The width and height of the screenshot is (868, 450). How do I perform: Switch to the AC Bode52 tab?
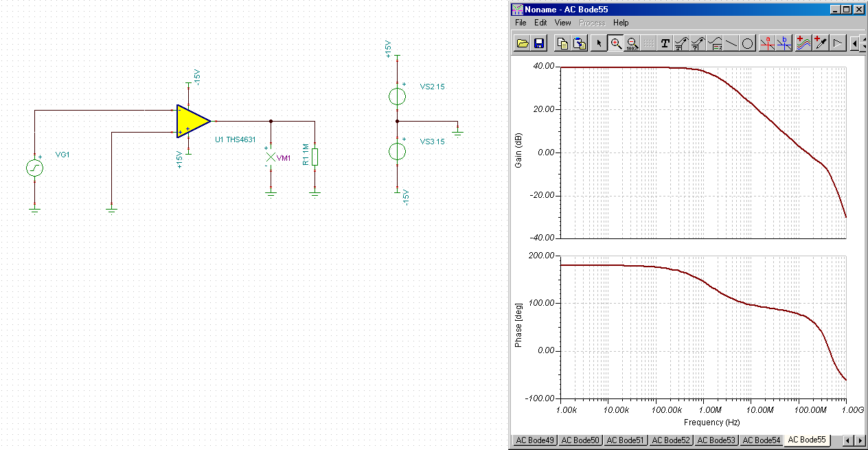click(671, 440)
